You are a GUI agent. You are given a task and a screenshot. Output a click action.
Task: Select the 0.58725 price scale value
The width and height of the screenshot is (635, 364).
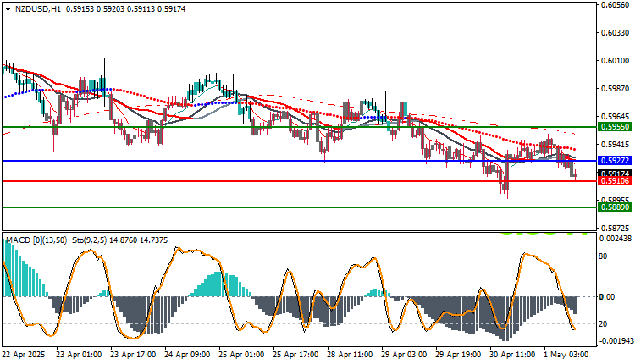point(616,229)
